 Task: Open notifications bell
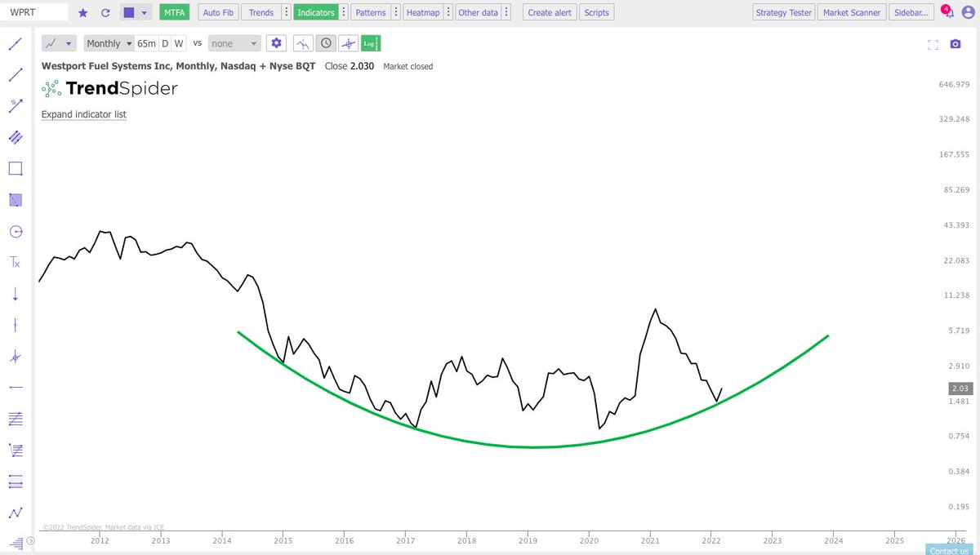(x=947, y=13)
